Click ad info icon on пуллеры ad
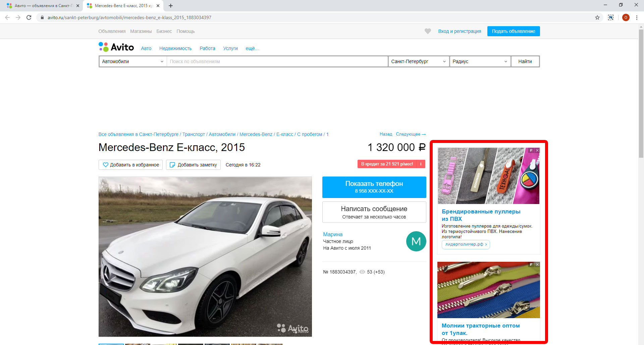 (x=531, y=150)
